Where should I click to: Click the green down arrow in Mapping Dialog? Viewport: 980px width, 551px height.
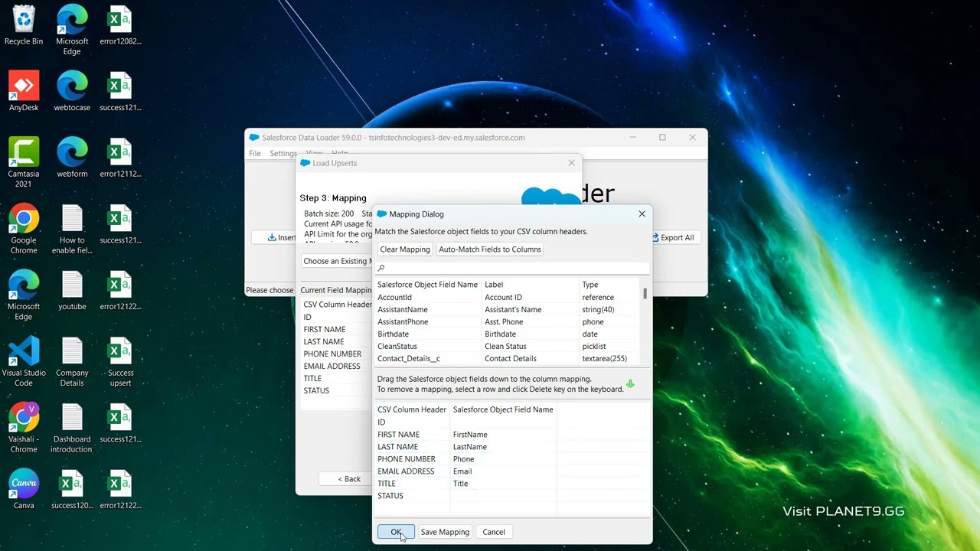[630, 384]
